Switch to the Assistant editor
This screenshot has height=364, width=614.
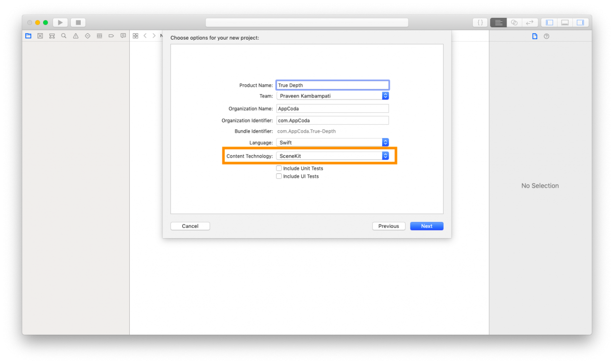pyautogui.click(x=514, y=23)
